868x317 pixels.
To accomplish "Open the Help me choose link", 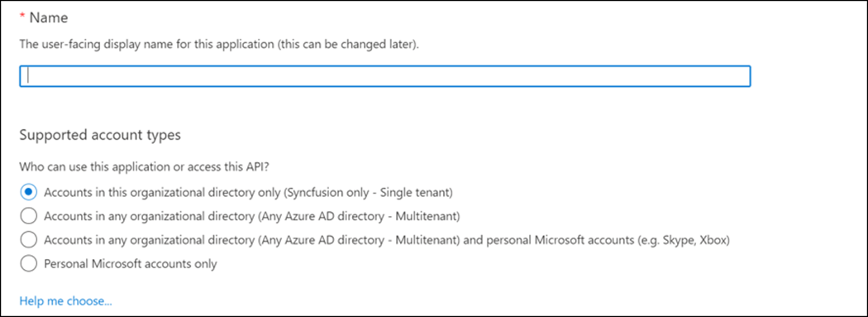I will [66, 301].
